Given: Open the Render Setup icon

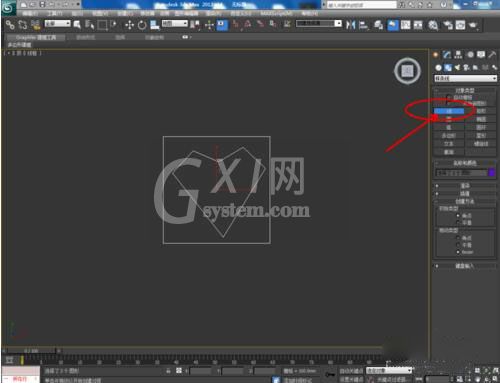Looking at the screenshot, I should click(x=448, y=25).
